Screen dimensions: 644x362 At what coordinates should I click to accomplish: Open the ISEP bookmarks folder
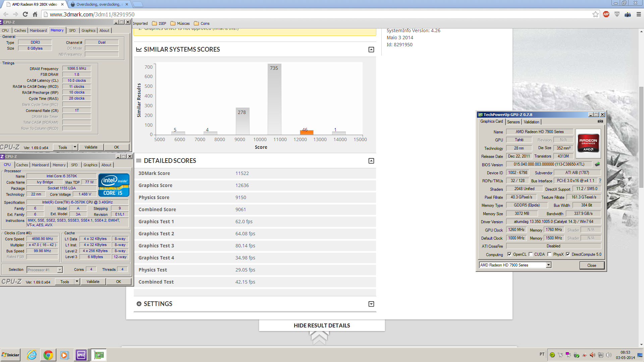pyautogui.click(x=159, y=23)
